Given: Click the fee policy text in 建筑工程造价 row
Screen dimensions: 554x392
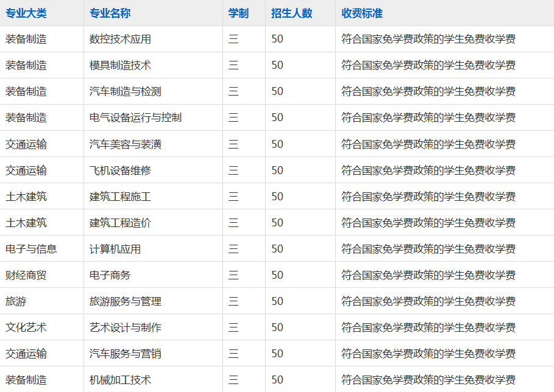Looking at the screenshot, I should click(428, 223).
